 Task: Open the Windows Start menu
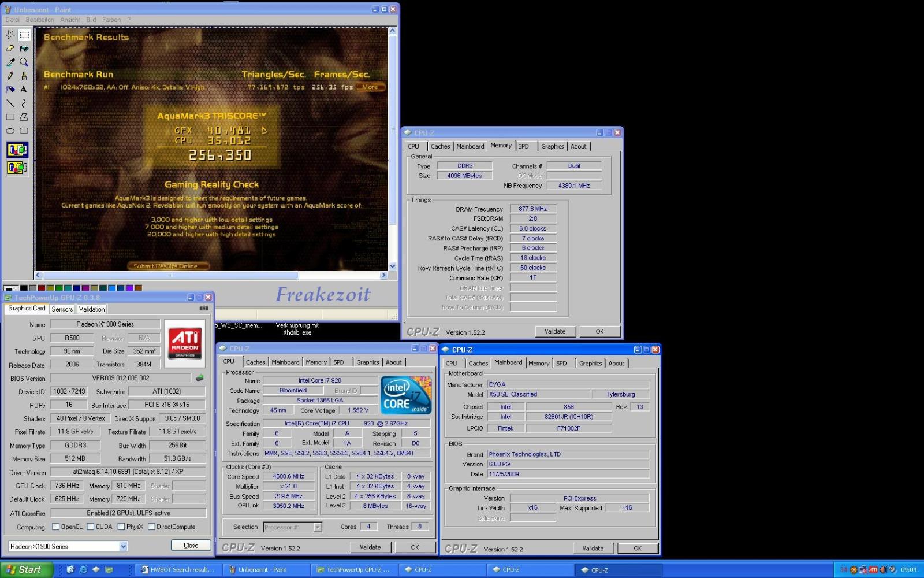click(x=27, y=569)
